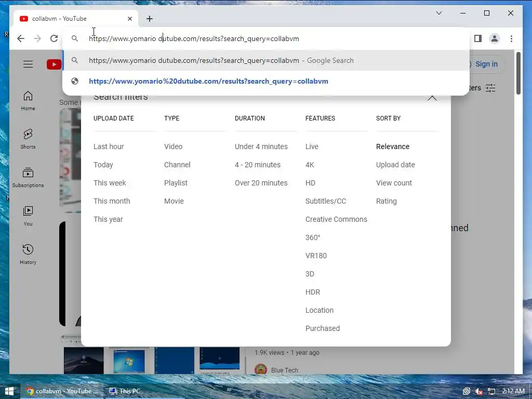
Task: Filter results by type Movie
Action: (x=174, y=201)
